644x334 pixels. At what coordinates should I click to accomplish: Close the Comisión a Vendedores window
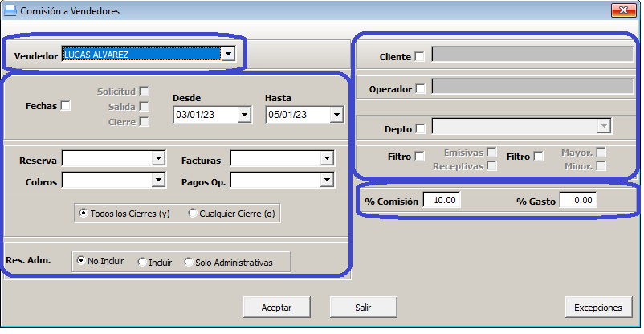point(623,10)
